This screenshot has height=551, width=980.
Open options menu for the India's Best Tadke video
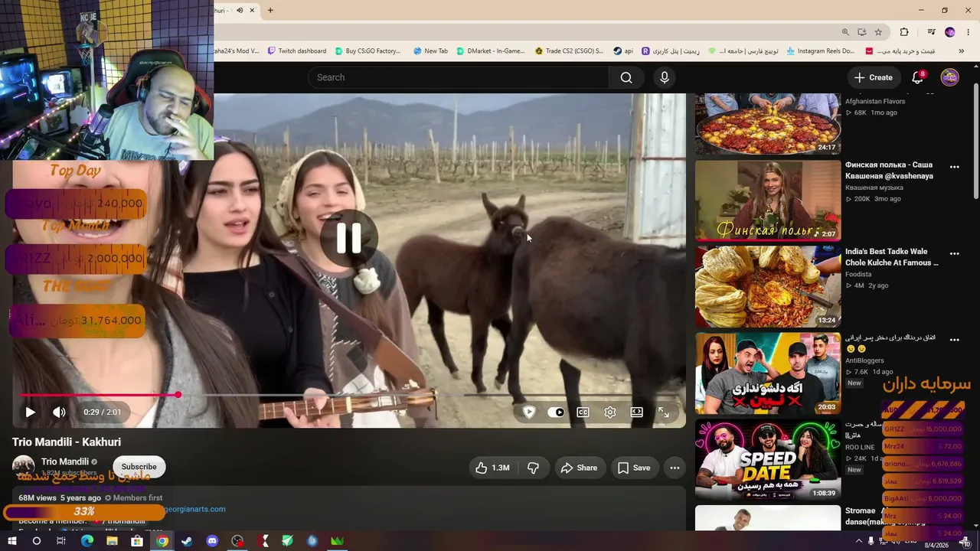tap(955, 253)
